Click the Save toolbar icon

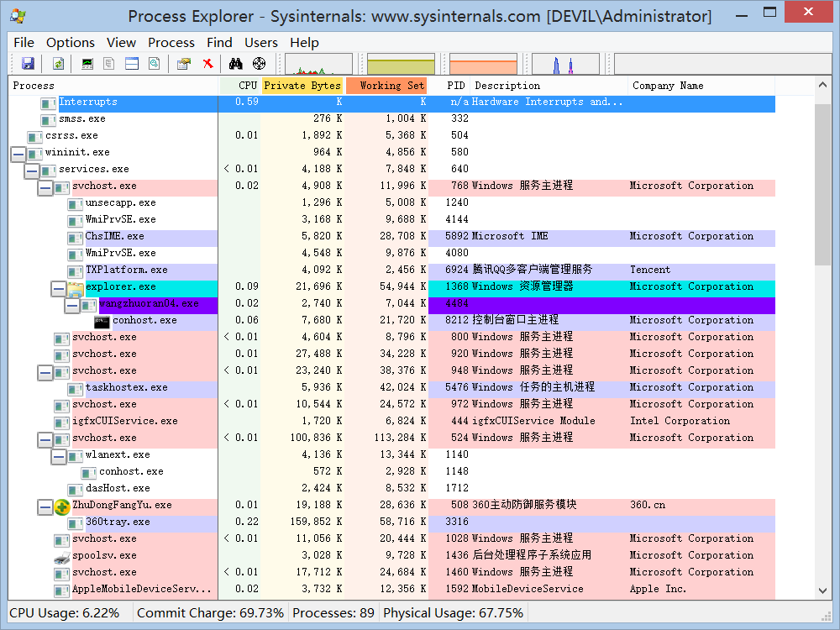[28, 64]
